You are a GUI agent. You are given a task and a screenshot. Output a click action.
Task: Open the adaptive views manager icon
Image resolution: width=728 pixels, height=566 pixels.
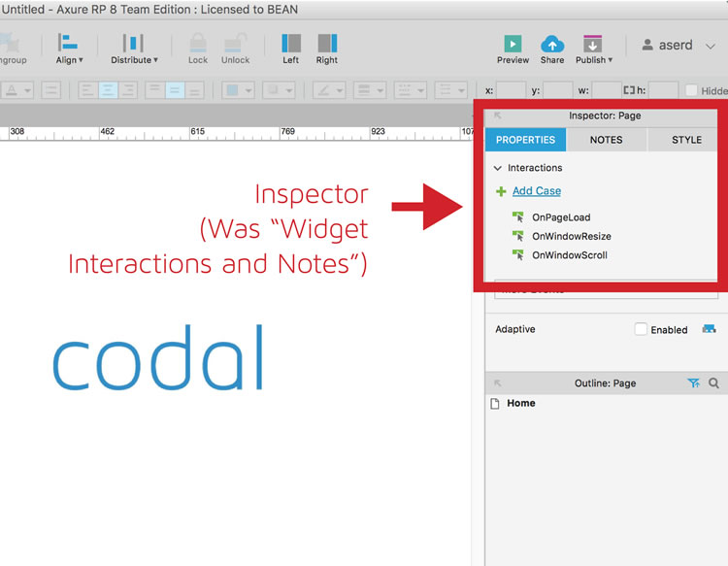click(x=709, y=329)
